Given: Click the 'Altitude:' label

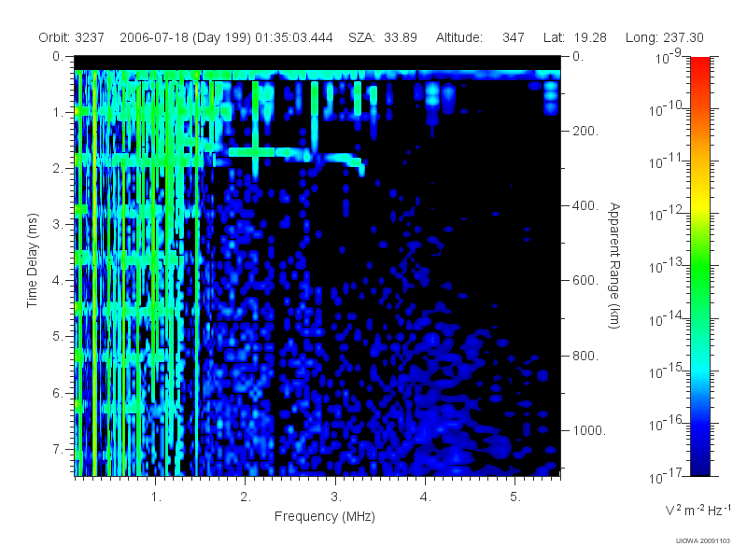Looking at the screenshot, I should pos(459,37).
